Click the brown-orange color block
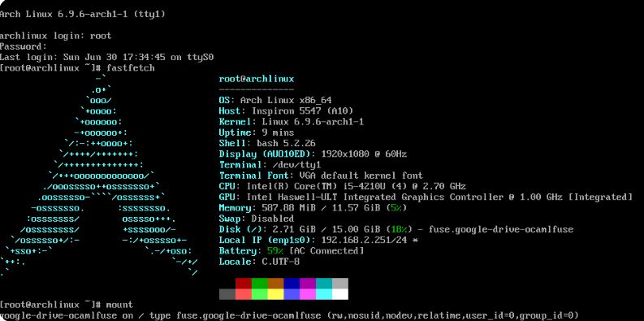This screenshot has height=321, width=644. [x=275, y=283]
